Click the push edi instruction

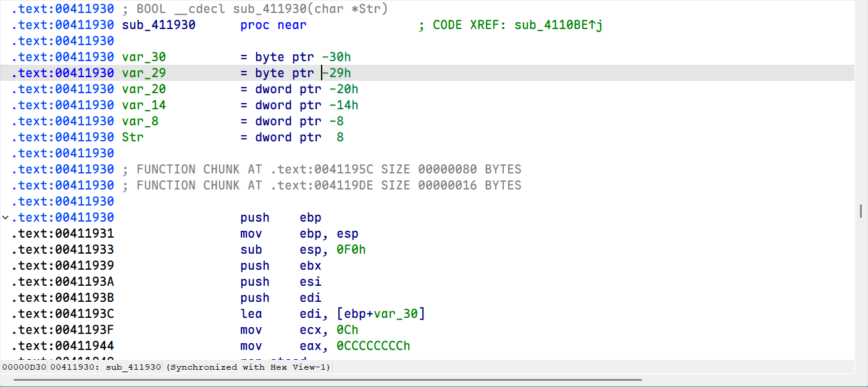coord(281,298)
